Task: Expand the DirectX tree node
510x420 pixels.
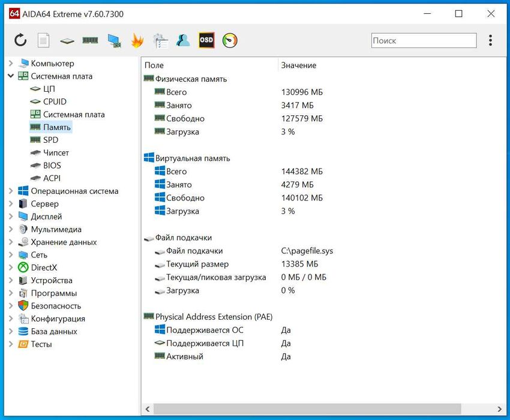Action: pyautogui.click(x=11, y=268)
